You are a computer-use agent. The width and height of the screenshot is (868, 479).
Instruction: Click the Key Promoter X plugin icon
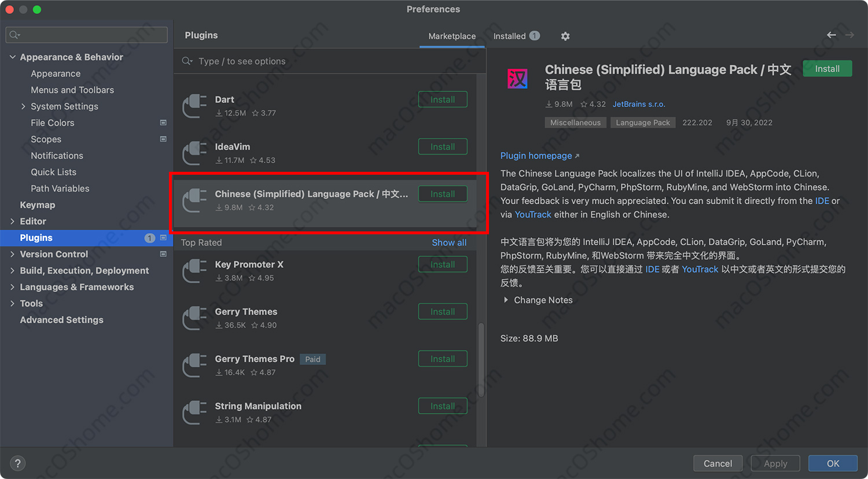195,271
